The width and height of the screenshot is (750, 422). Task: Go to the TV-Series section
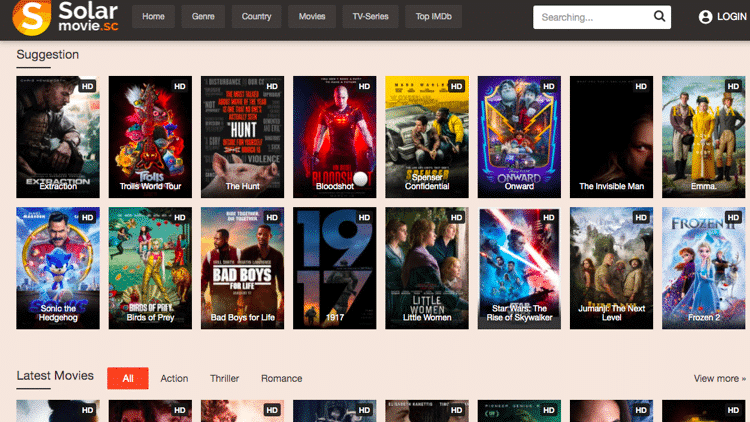[x=370, y=17]
